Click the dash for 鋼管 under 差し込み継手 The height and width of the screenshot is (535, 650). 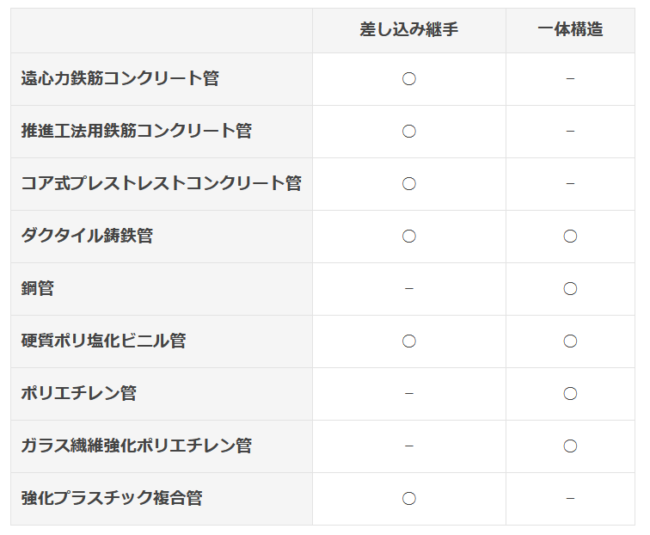coord(409,288)
